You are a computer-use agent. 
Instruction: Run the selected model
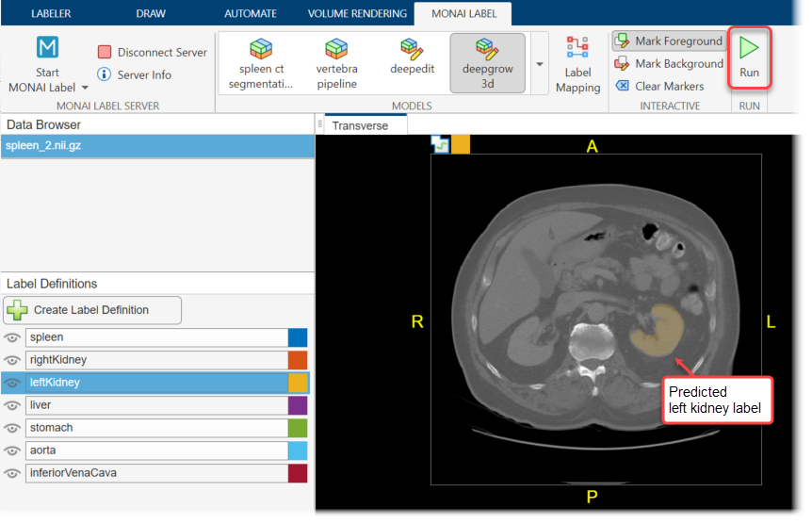[749, 57]
